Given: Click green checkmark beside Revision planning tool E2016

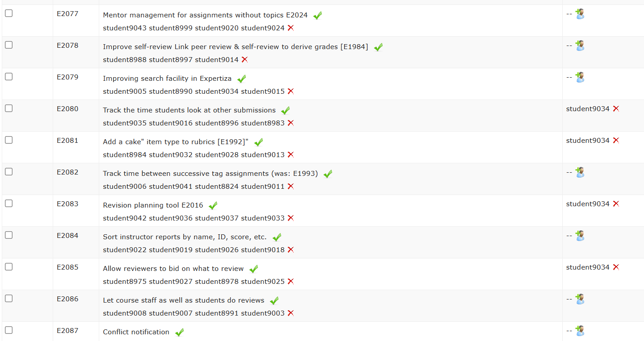Looking at the screenshot, I should coord(213,206).
